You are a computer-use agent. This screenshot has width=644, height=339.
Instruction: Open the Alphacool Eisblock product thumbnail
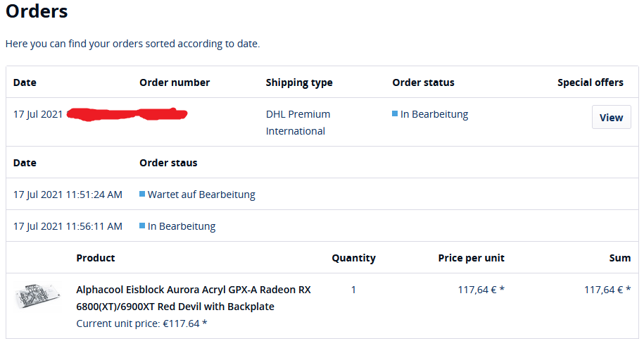pos(37,297)
